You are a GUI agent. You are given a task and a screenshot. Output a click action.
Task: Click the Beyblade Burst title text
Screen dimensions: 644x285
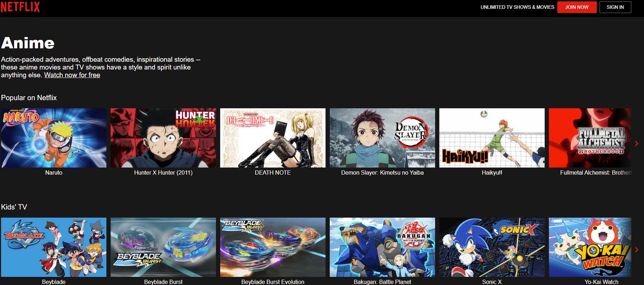coord(163,282)
